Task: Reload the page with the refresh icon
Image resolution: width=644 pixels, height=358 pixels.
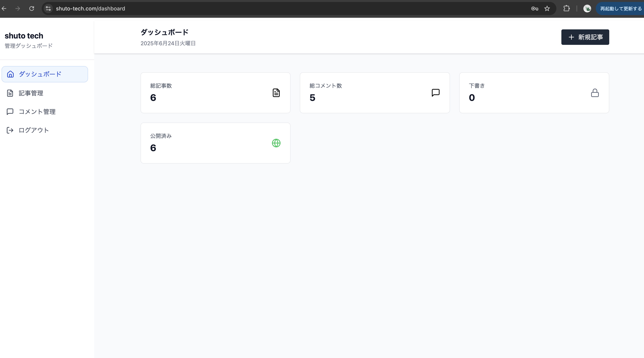Action: [x=31, y=9]
